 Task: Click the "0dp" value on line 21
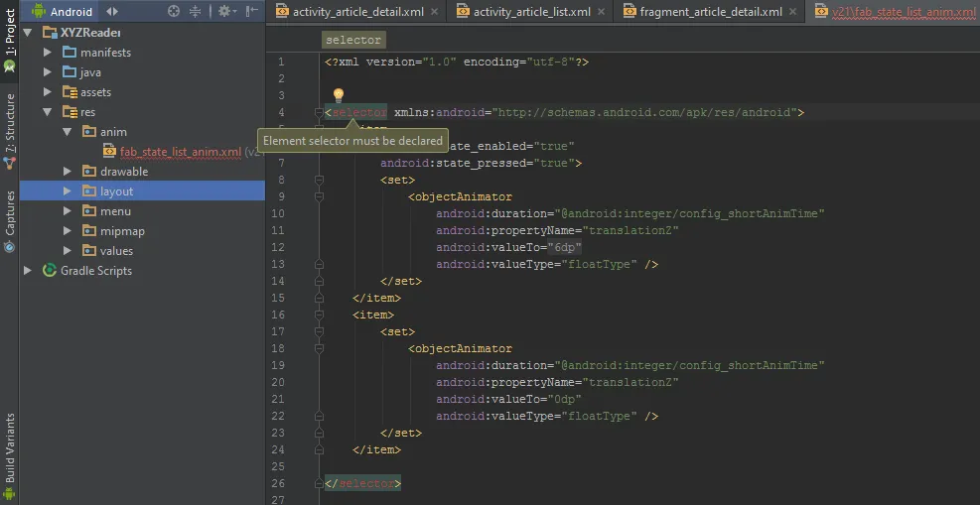point(565,399)
